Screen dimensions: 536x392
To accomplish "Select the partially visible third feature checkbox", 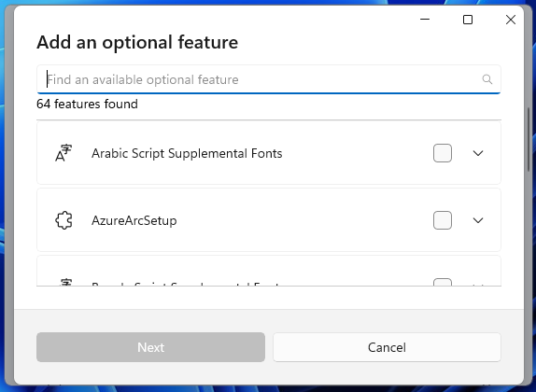I will click(443, 282).
